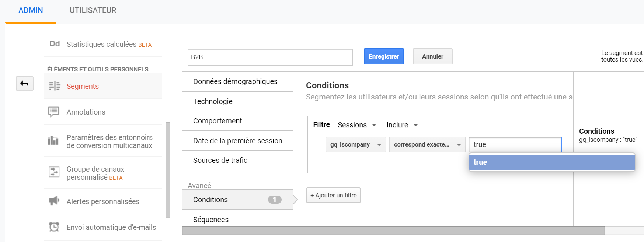Click the Avancé label
This screenshot has width=644, height=242.
point(199,186)
